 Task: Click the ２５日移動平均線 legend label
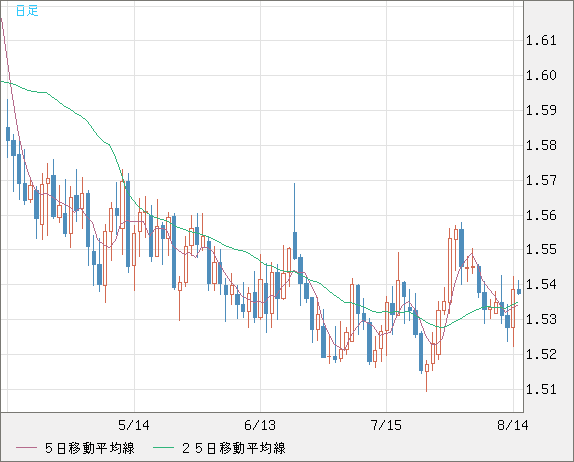234,448
